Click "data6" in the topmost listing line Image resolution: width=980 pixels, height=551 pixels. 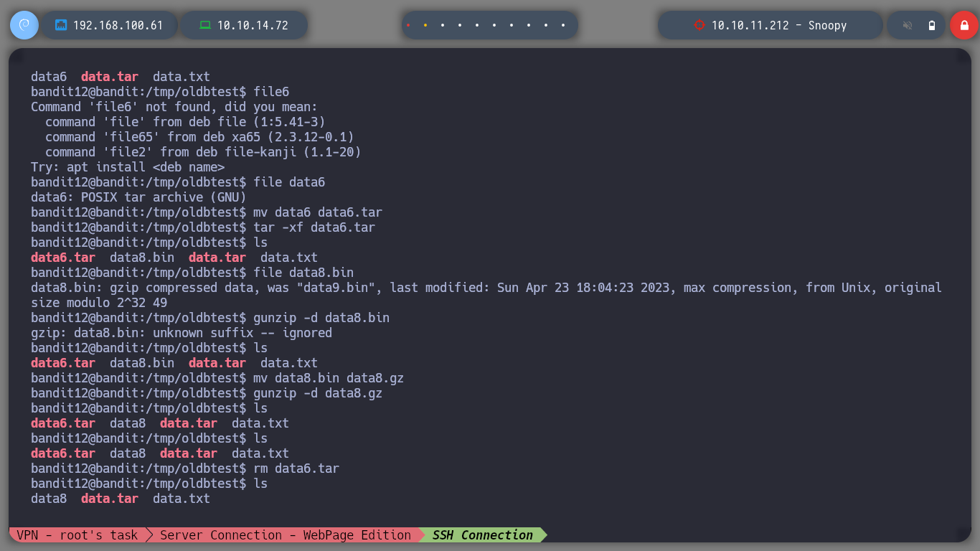(49, 77)
